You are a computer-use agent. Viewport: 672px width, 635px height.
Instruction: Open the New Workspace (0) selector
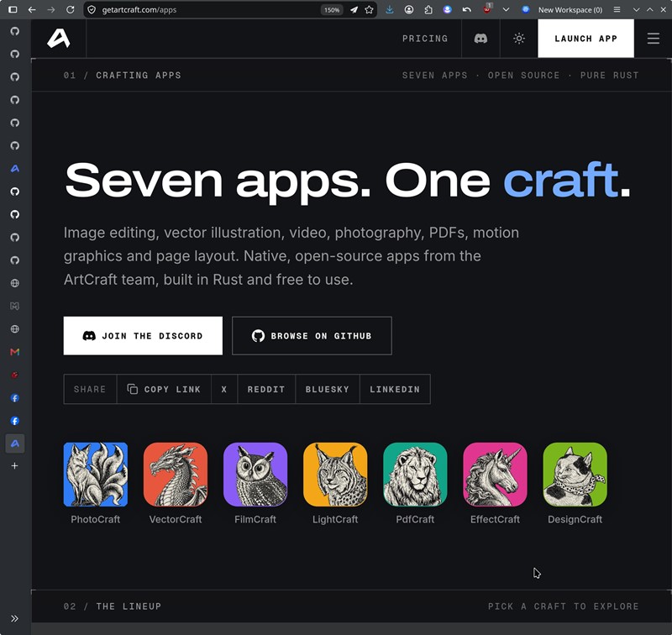point(562,9)
